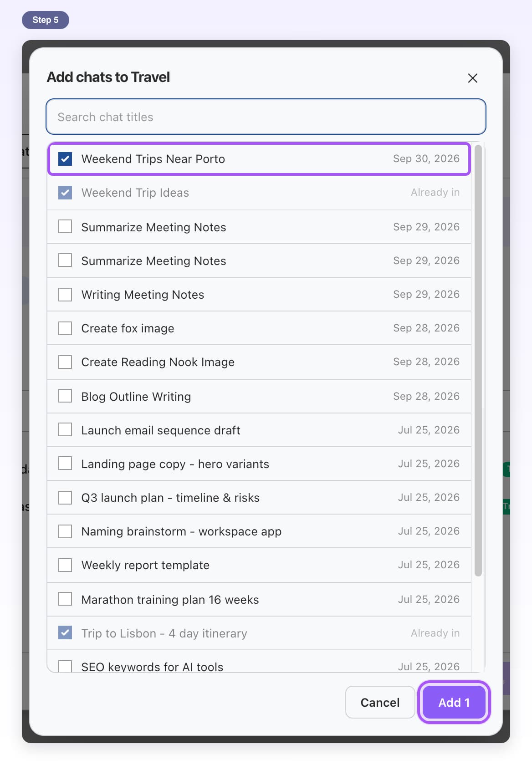Viewport: 532px width, 765px height.
Task: Check the Writing Meeting Notes checkbox
Action: [x=65, y=295]
